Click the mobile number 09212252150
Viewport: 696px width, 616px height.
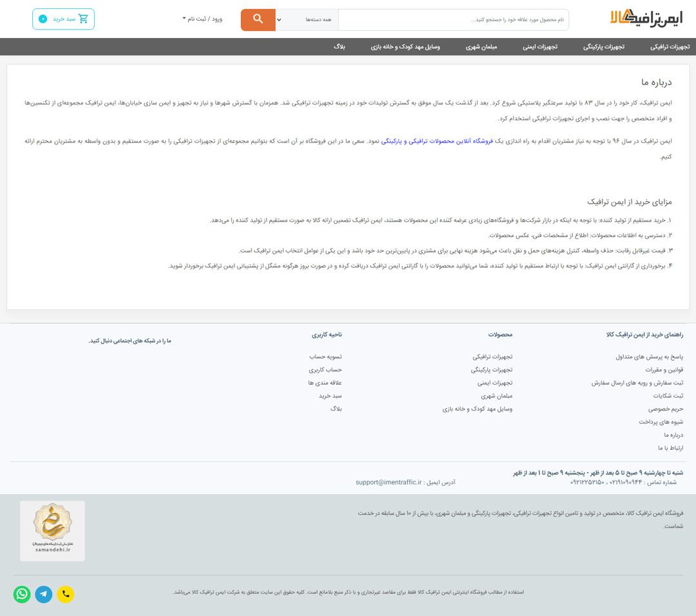[587, 483]
